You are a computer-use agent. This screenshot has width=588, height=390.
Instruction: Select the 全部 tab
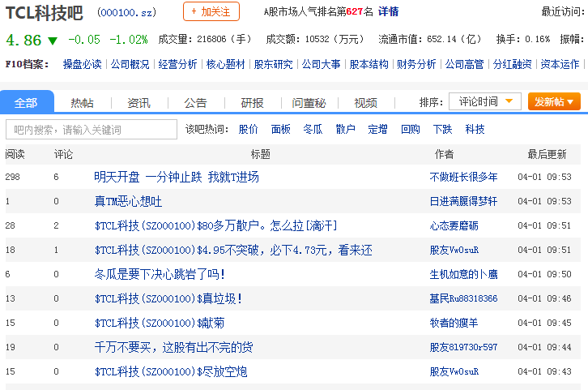point(27,101)
